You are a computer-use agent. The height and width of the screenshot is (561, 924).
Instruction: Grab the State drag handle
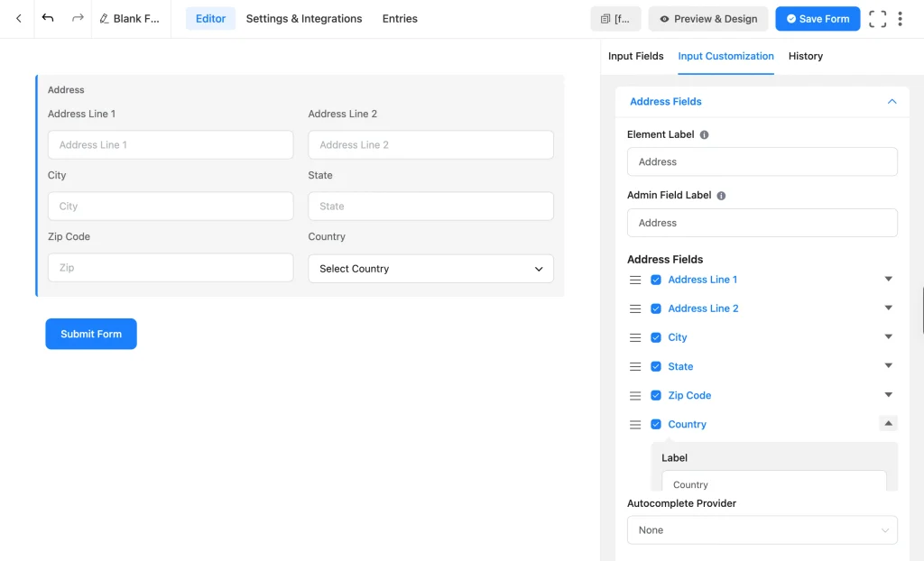coord(635,366)
